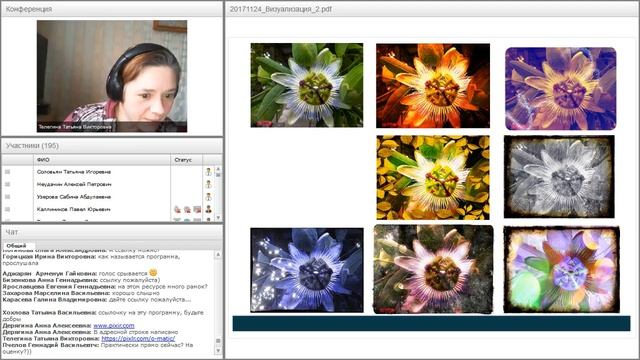
Task: Select participant Калинников Павел Юрьевич
Action: 73,209
